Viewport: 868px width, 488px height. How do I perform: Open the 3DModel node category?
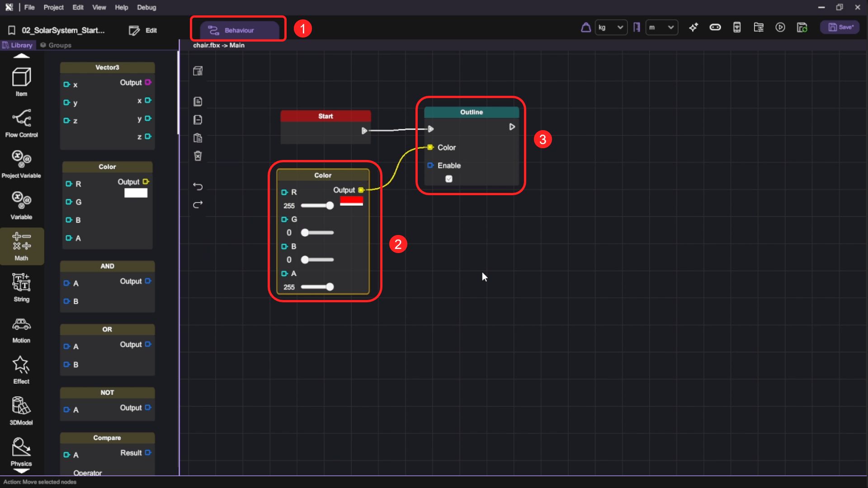tap(21, 410)
